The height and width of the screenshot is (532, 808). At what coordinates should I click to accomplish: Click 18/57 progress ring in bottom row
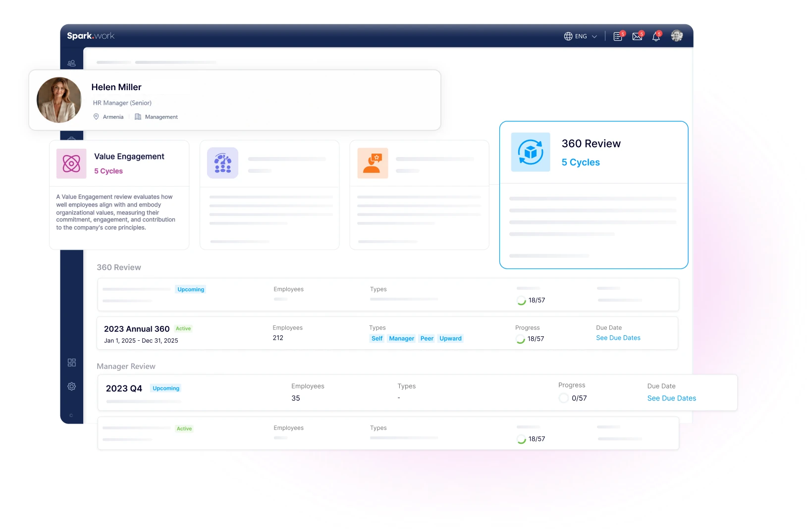[521, 439]
